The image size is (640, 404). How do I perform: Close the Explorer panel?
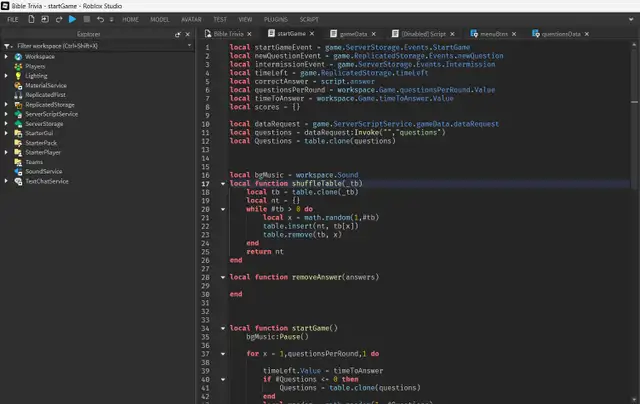coord(188,35)
